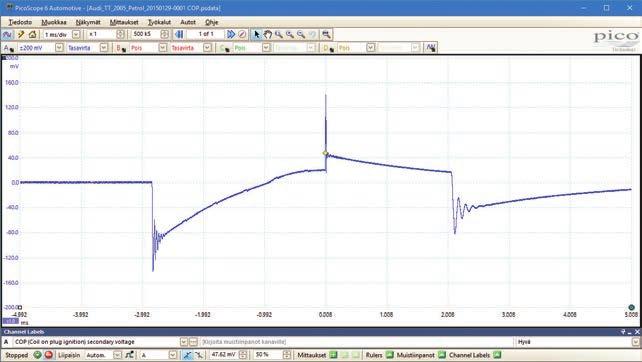The height and width of the screenshot is (362, 642).
Task: Open the 1 ms/div timebase dropdown
Action: [x=76, y=34]
